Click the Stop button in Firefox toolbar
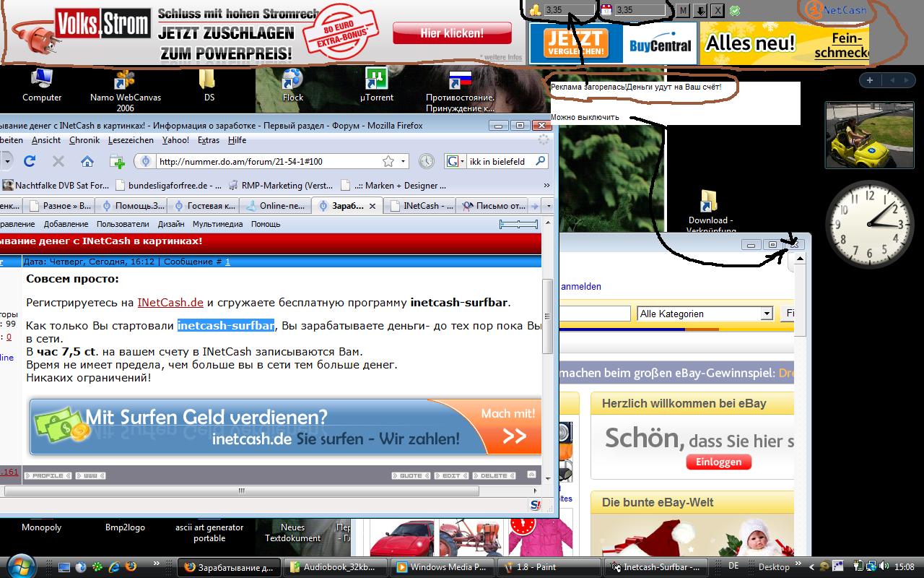Viewport: 924px width, 578px height. 58,161
